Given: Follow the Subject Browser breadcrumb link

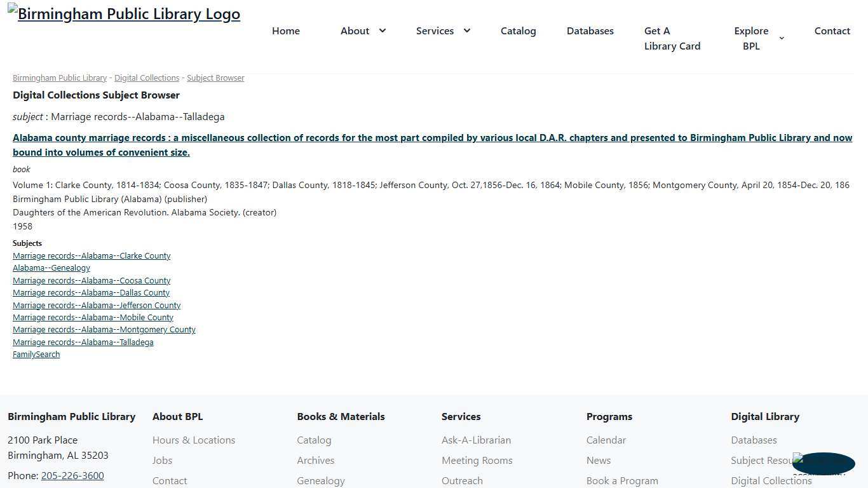Looking at the screenshot, I should coord(215,78).
